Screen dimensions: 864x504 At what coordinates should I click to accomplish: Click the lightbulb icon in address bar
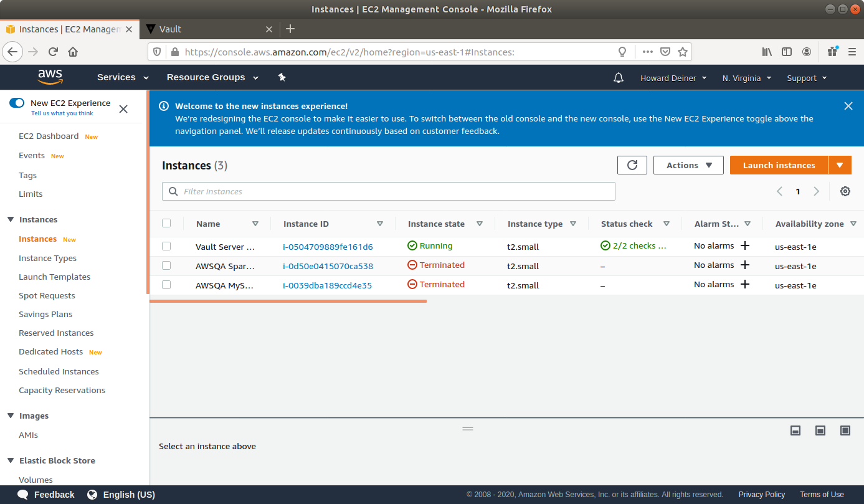click(x=622, y=52)
